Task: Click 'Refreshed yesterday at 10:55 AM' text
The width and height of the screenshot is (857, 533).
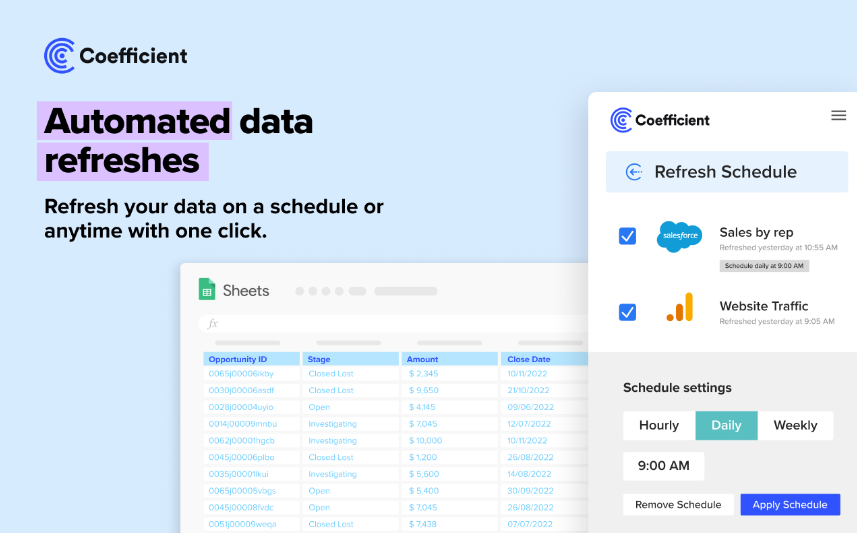Action: (778, 248)
